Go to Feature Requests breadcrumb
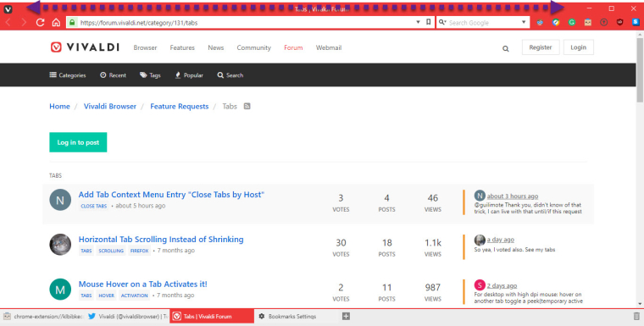This screenshot has height=326, width=644. [x=179, y=107]
